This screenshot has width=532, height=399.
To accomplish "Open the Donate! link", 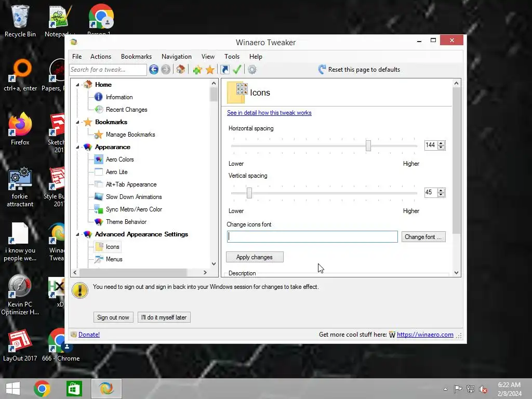I will 89,335.
